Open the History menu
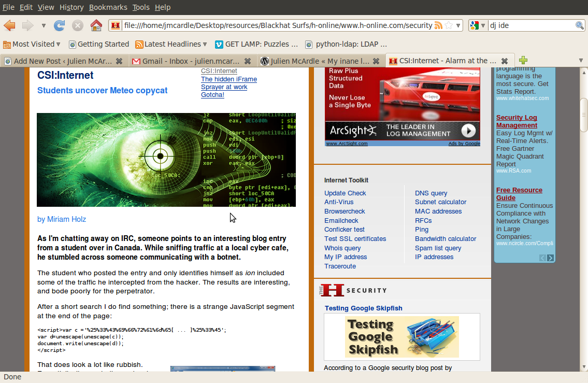The image size is (588, 383). click(71, 7)
